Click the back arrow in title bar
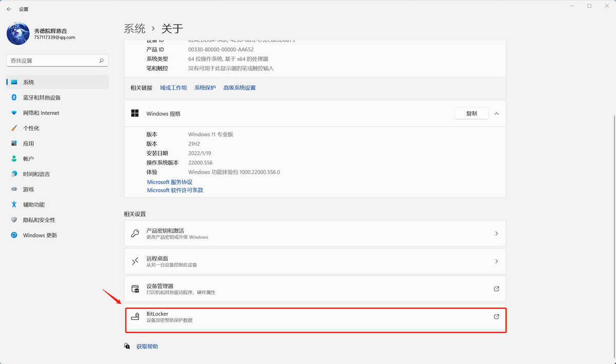This screenshot has width=616, height=364. click(x=9, y=9)
